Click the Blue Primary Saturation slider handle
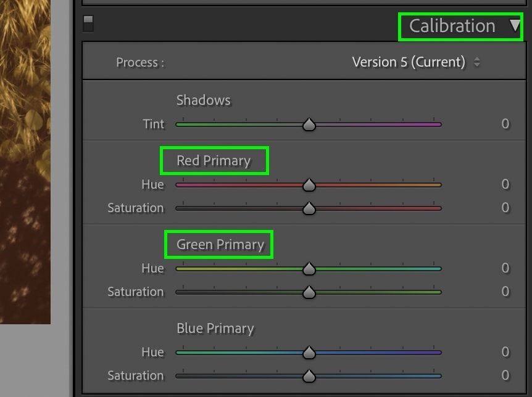This screenshot has height=397, width=532. pos(309,376)
